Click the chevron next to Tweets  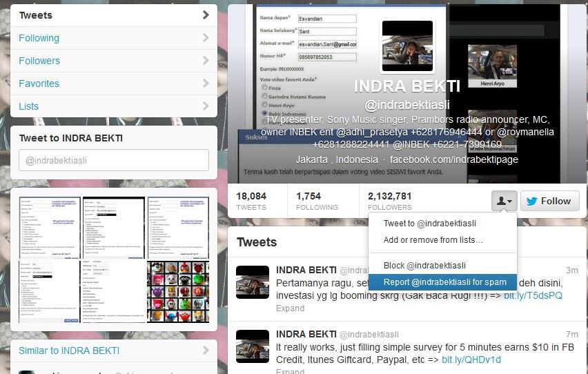206,15
